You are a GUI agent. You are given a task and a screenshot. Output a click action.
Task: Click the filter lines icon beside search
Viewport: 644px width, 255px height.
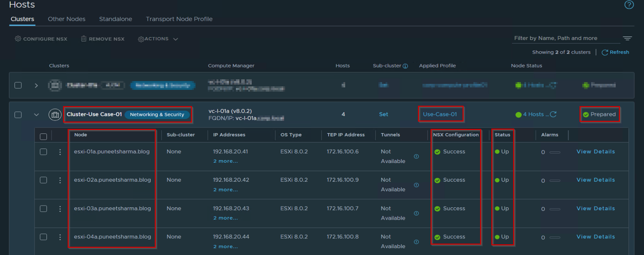click(x=627, y=38)
